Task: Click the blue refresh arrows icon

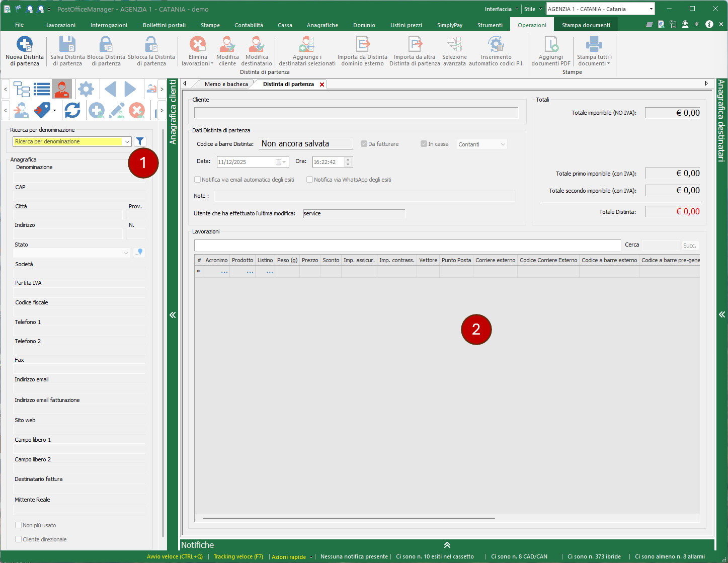Action: (72, 110)
